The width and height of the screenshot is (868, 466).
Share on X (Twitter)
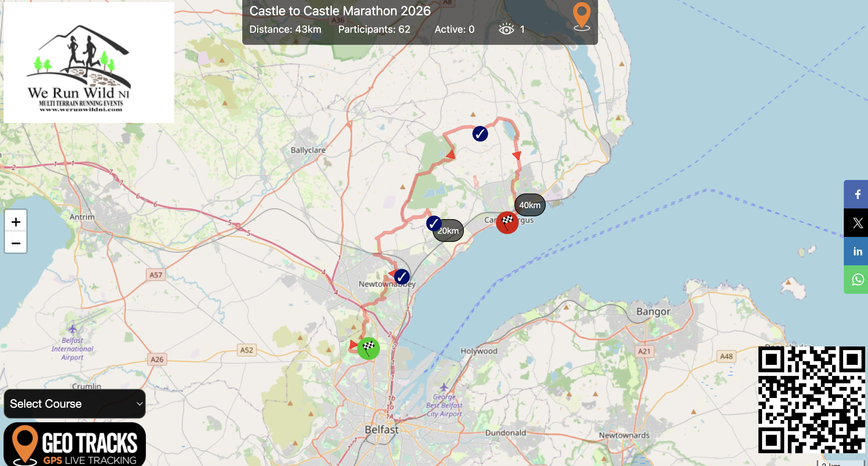pos(857,223)
